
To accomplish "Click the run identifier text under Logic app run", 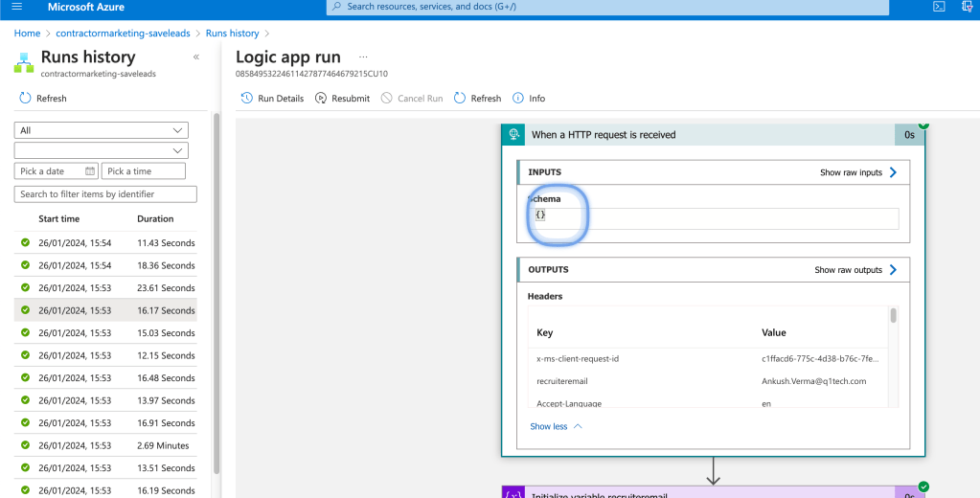I will tap(311, 74).
